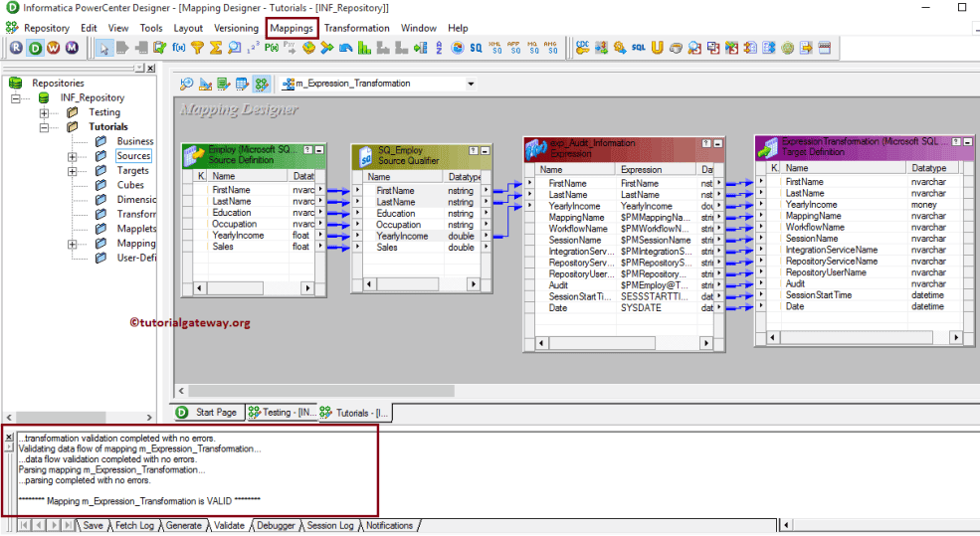Click the zoom magnifier icon above workspace
980x536 pixels.
186,84
